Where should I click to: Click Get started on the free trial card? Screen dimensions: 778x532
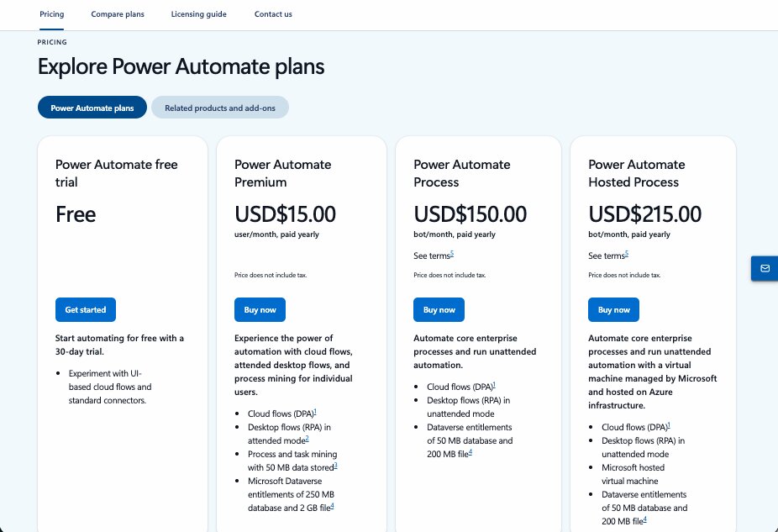click(85, 309)
